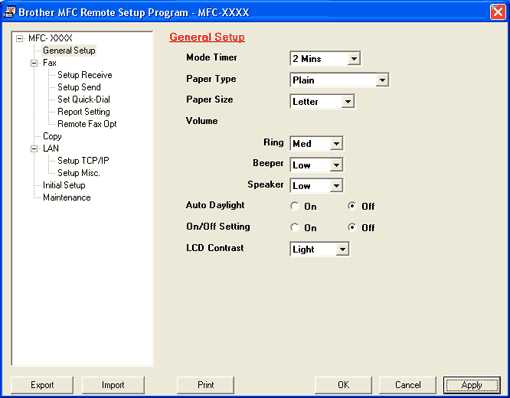
Task: Open Set Quick-Dial settings
Action: point(84,99)
